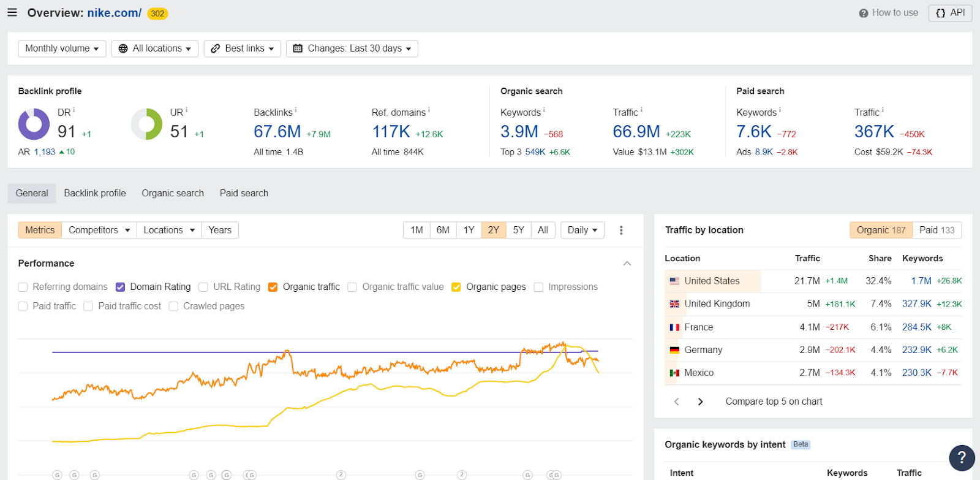Set chart range to 1Y
Viewport: 980px width, 480px height.
pos(469,230)
